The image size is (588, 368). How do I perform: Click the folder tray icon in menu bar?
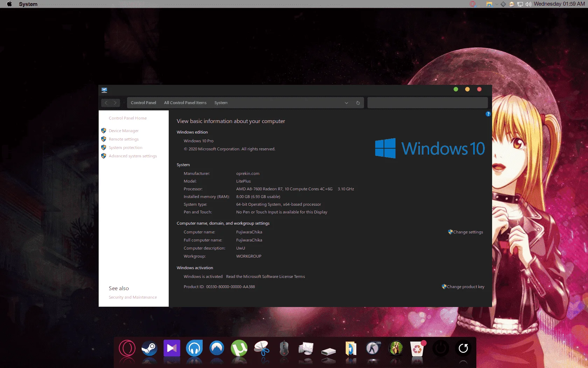[x=489, y=4]
